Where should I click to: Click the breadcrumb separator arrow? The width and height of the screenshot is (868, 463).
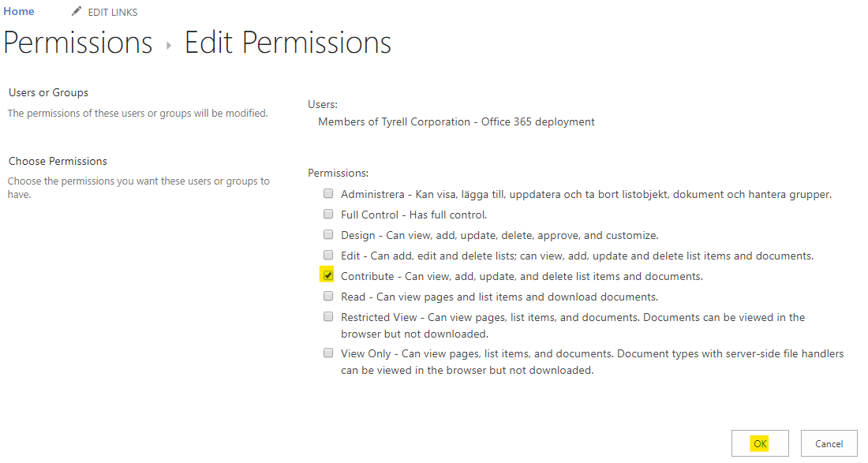point(167,45)
